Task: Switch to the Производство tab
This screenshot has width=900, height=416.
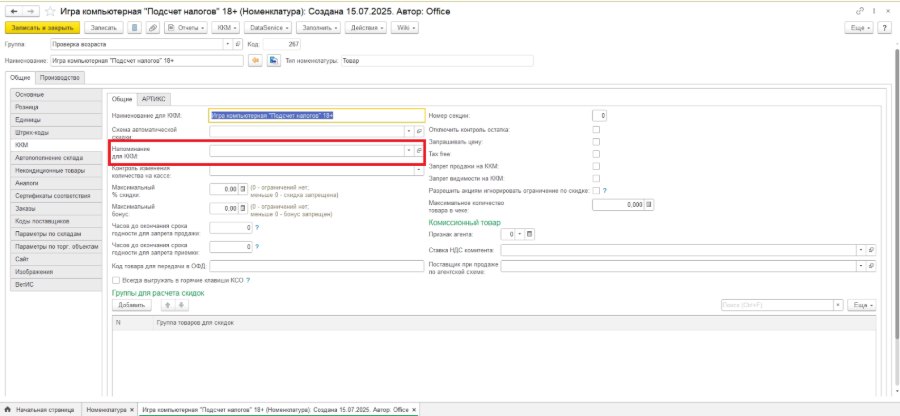Action: 60,78
